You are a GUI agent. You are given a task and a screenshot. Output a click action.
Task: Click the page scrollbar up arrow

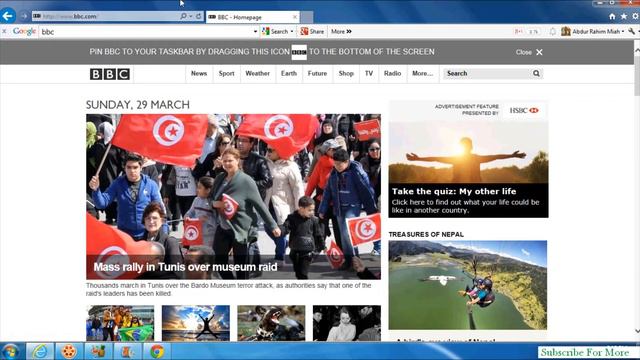pos(637,50)
